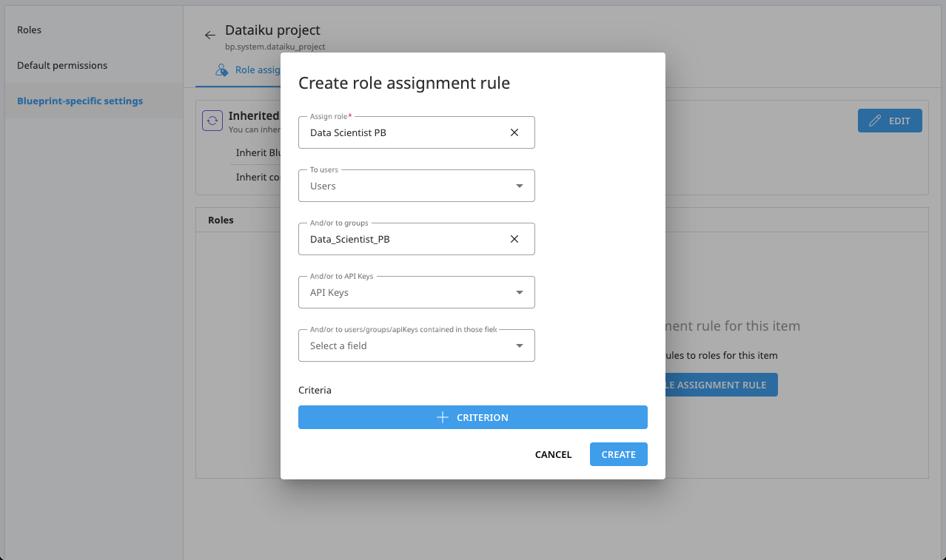This screenshot has width=946, height=560.
Task: Click the CREATE button
Action: [618, 454]
